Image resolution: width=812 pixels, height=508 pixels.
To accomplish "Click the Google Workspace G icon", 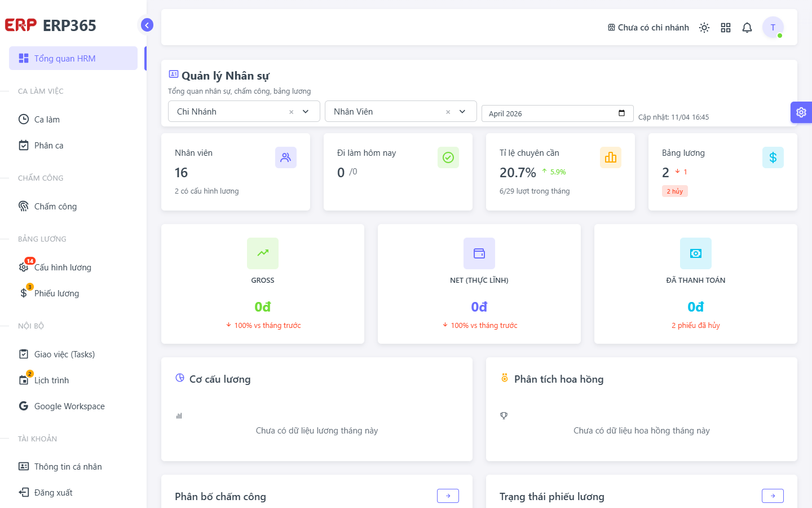I will [x=24, y=406].
